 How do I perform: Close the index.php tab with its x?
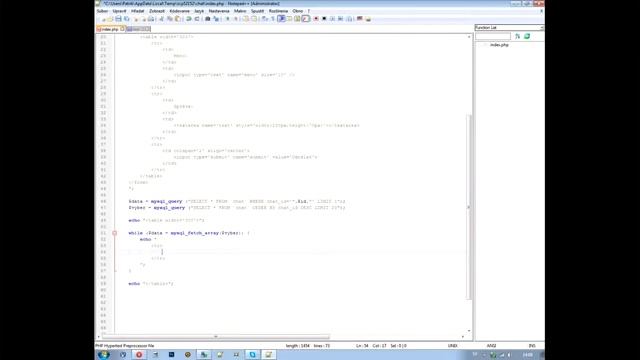122,29
